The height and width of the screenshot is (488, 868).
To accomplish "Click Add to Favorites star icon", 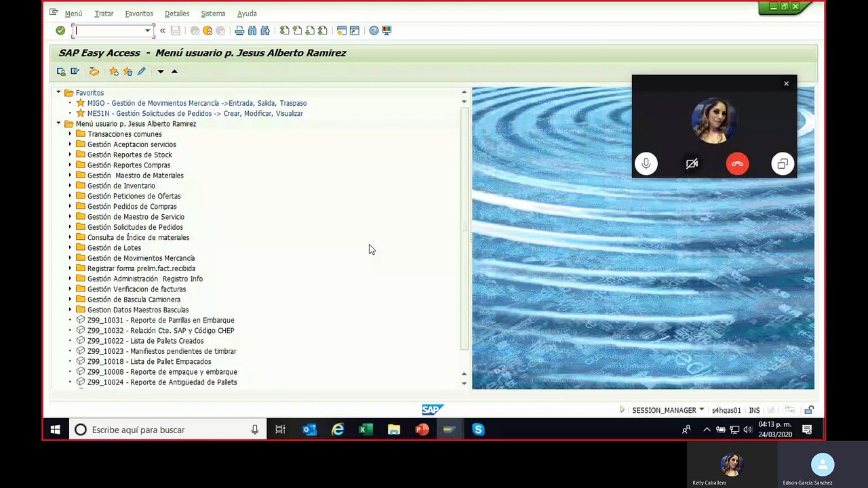I will coord(114,71).
